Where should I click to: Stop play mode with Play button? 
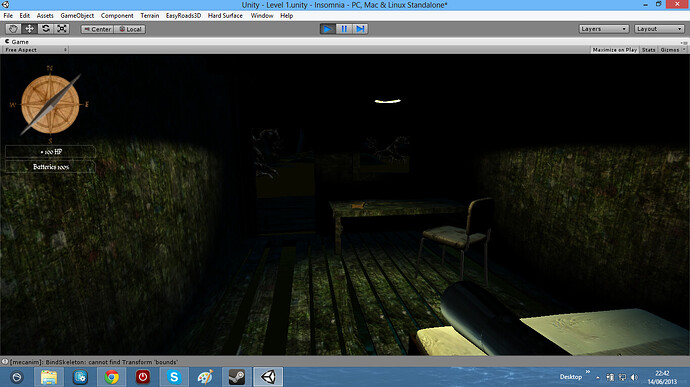coord(327,29)
